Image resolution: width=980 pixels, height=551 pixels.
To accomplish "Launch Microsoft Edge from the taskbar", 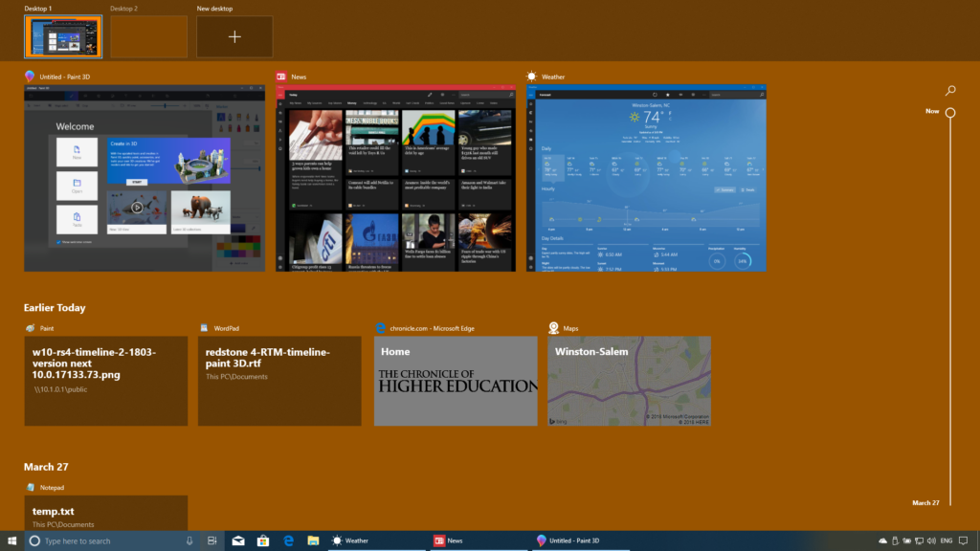I will (287, 540).
